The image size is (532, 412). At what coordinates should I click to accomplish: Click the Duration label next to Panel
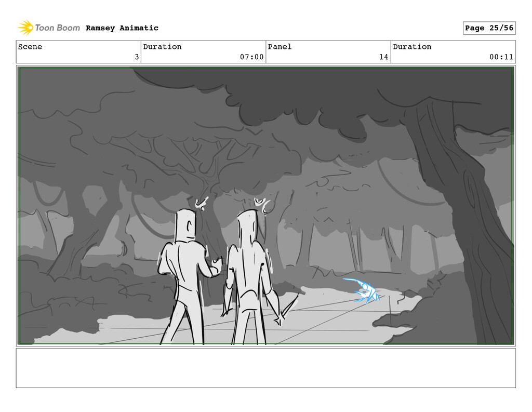click(412, 46)
